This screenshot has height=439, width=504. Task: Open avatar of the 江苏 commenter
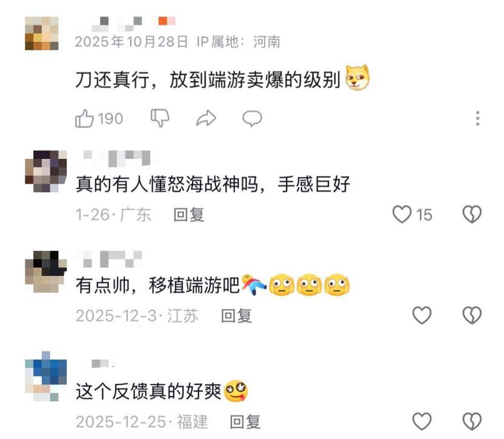pyautogui.click(x=45, y=272)
